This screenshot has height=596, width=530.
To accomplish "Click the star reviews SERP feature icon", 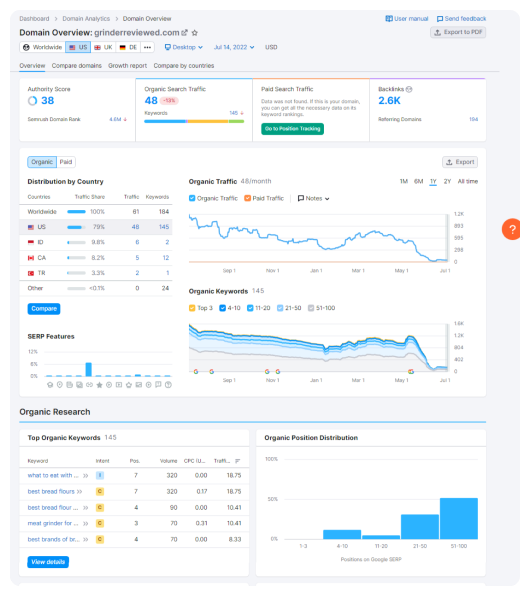I will (99, 385).
